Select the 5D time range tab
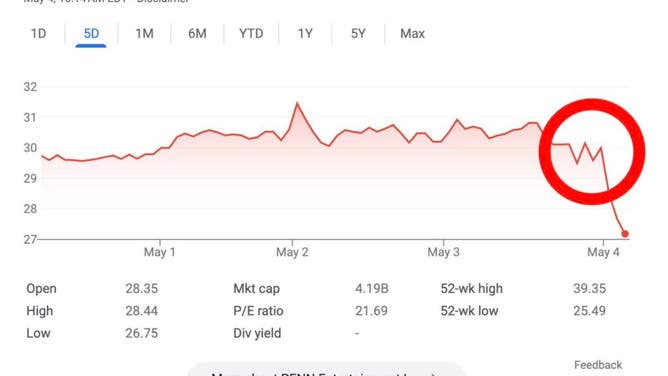The image size is (668, 376). (91, 34)
